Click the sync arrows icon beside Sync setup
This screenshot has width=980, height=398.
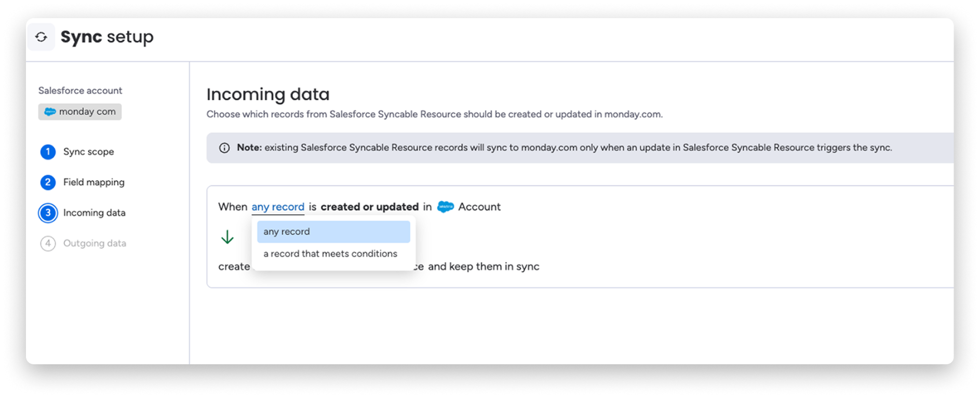[x=41, y=37]
